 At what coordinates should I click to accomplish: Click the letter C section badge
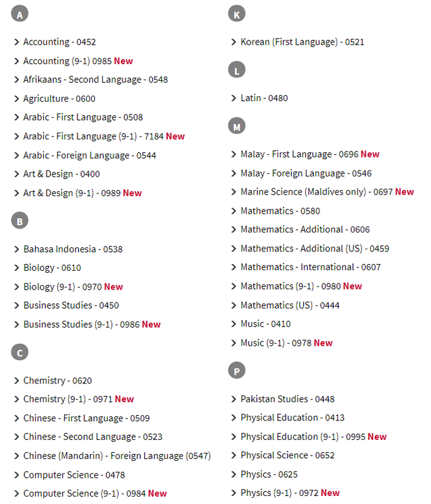coord(20,352)
